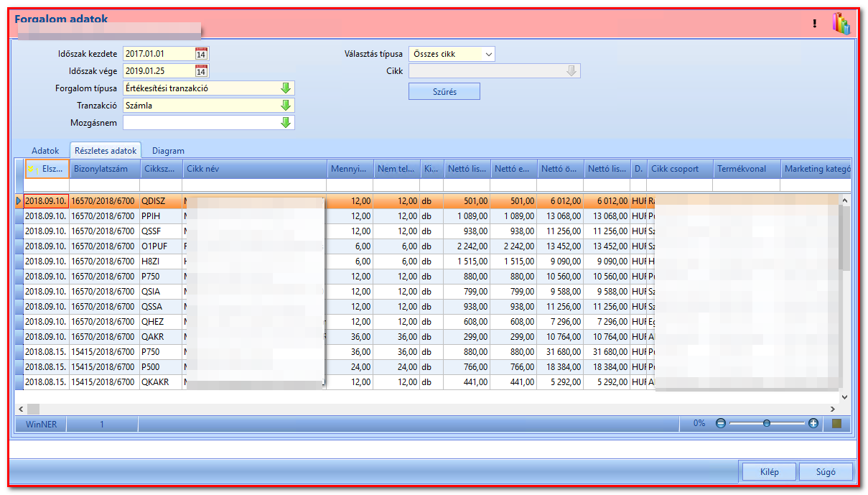This screenshot has height=495, width=868.
Task: Click the Mennyi... column header
Action: [x=350, y=170]
